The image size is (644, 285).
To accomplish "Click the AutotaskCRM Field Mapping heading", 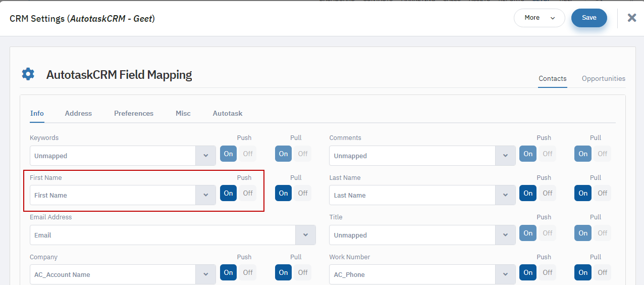I will (119, 75).
